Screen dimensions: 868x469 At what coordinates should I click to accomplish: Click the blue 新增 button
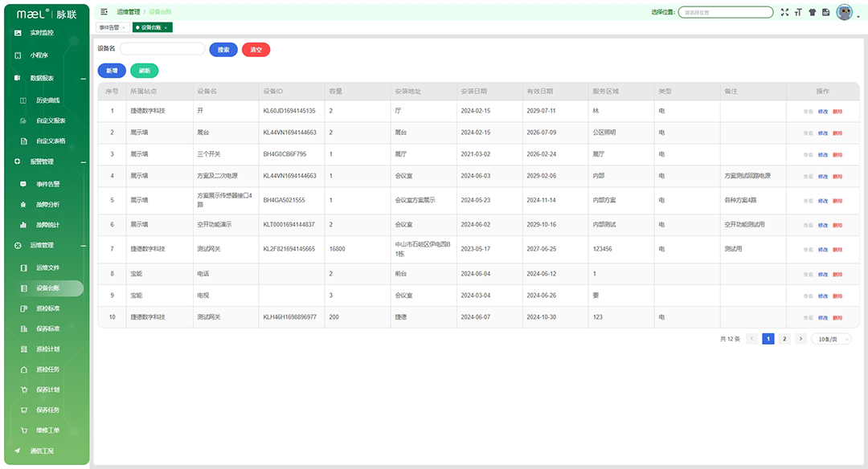(x=112, y=71)
